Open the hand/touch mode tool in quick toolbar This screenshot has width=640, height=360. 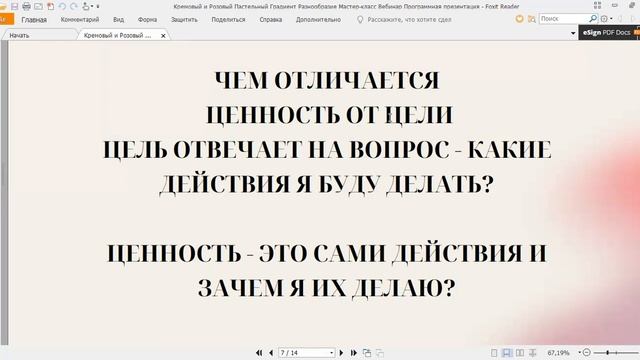86,6
